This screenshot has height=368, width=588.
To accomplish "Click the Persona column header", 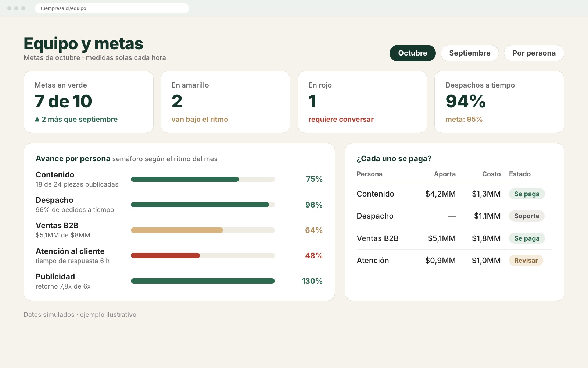I will click(369, 174).
